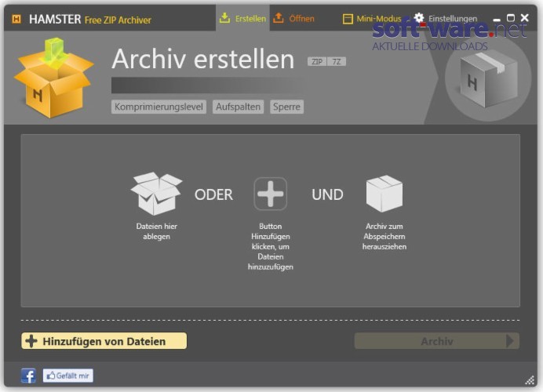The image size is (543, 392).
Task: Click the Öffnen upload arrow icon
Action: 279,18
